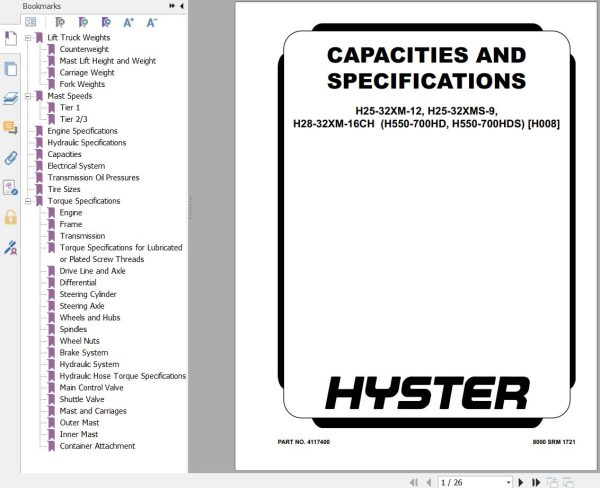Select the Spindles bookmark
The width and height of the screenshot is (600, 488).
click(x=73, y=329)
